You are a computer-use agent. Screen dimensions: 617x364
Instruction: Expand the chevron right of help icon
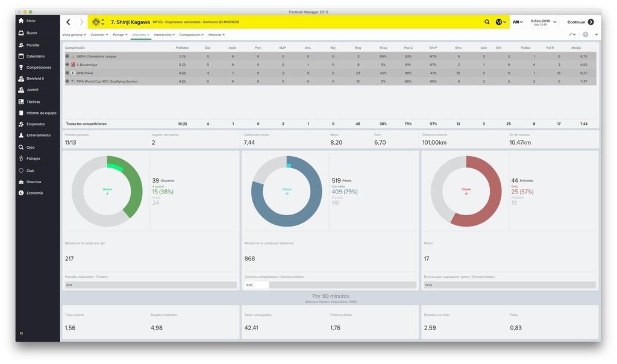(x=596, y=34)
